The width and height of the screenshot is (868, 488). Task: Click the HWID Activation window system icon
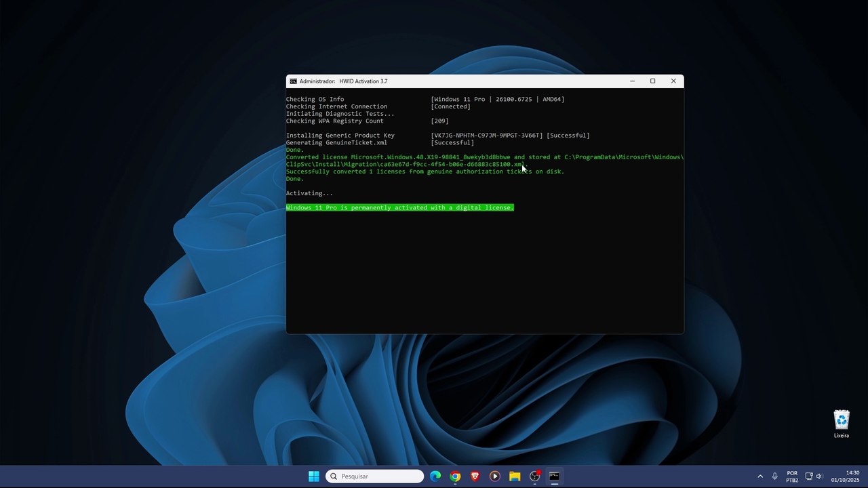(x=293, y=81)
